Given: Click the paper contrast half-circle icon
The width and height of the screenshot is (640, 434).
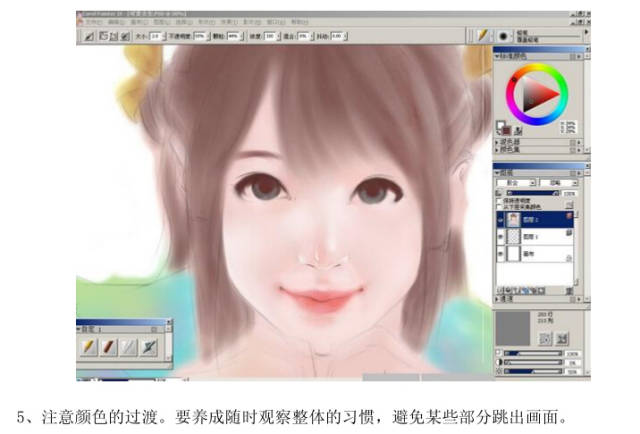Looking at the screenshot, I should pos(499,362).
